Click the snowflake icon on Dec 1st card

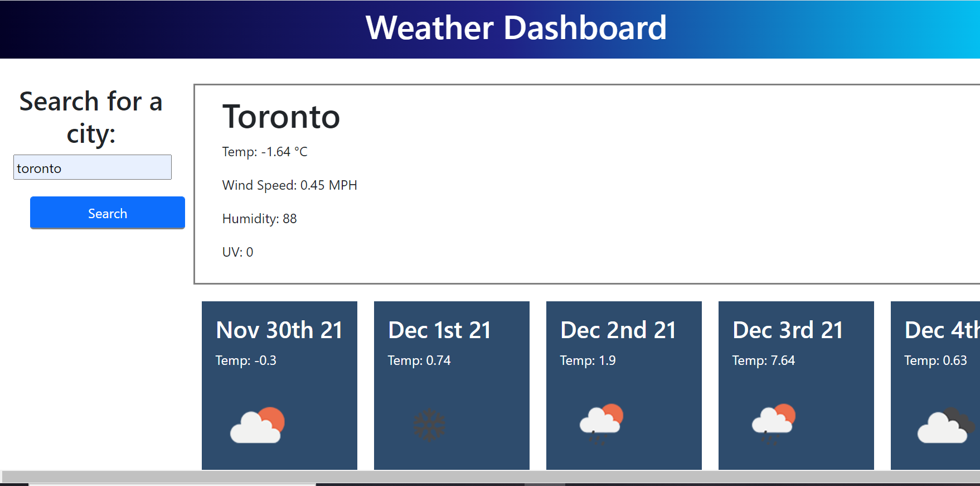(x=429, y=424)
